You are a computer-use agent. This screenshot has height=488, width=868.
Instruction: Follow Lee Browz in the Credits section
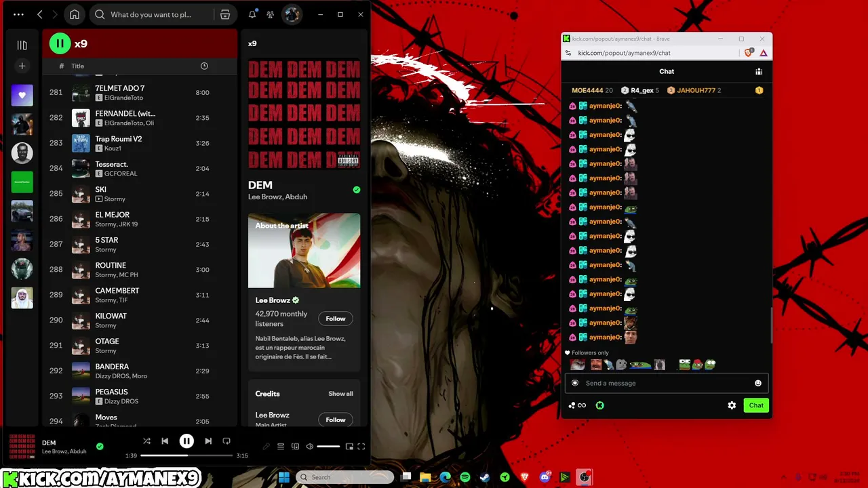click(x=335, y=420)
